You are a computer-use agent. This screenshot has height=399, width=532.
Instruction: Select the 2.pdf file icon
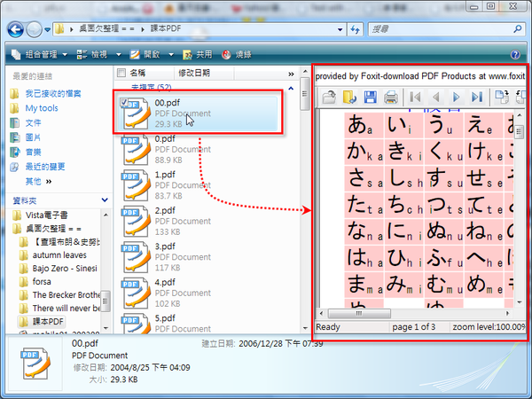pos(136,221)
